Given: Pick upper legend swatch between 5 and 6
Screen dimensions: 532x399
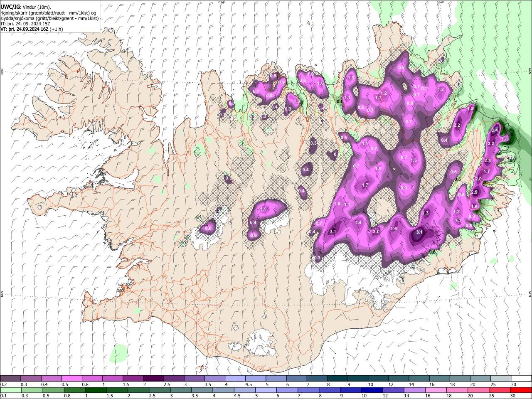Looking at the screenshot, I should [x=276, y=379].
